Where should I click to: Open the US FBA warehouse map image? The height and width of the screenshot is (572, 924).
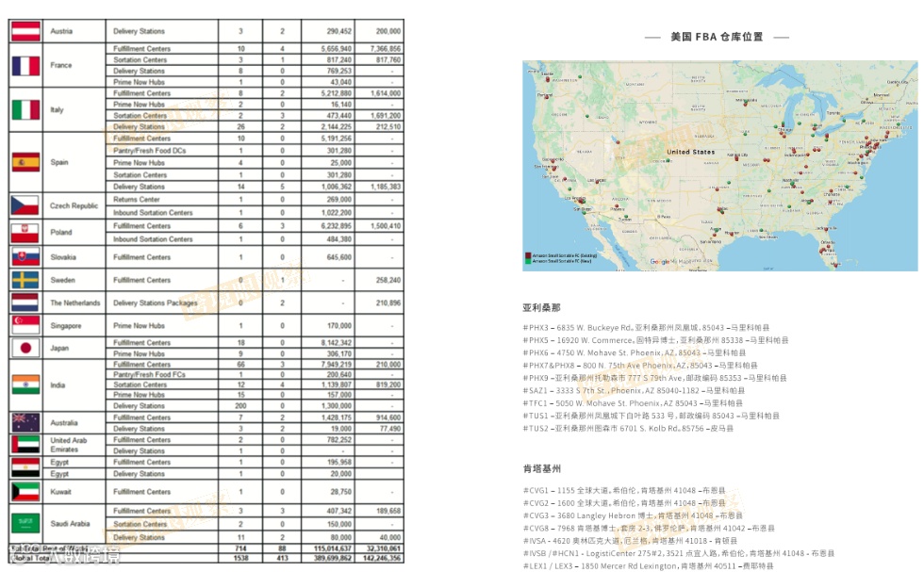point(719,166)
